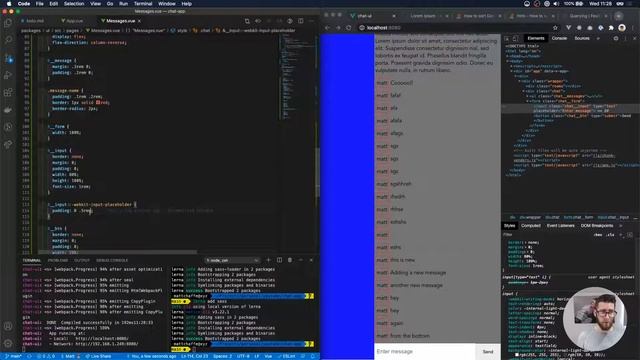Viewport: 640px width, 360px height.
Task: Open the Chrome Extensions puzzle icon
Action: pyautogui.click(x=611, y=28)
